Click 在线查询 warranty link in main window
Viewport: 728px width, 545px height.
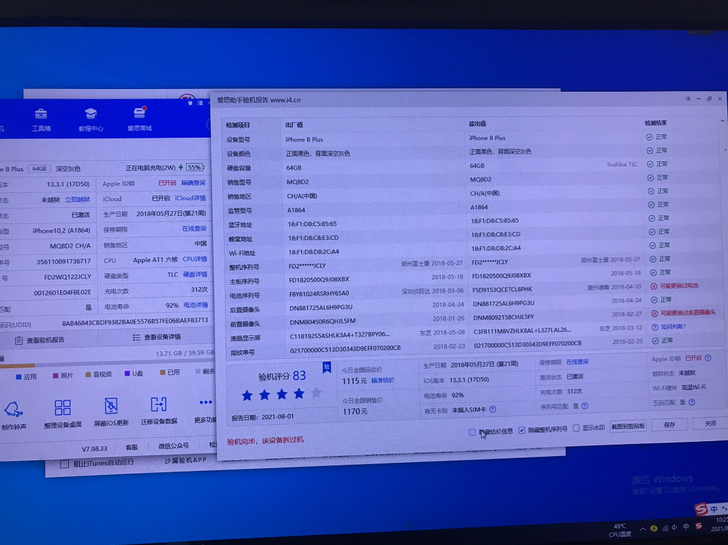pyautogui.click(x=194, y=228)
